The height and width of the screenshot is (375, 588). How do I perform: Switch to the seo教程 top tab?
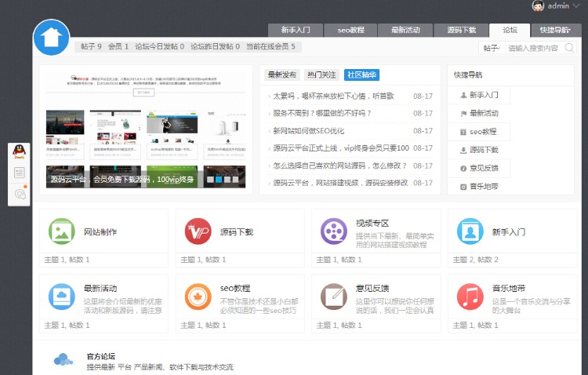(x=350, y=30)
